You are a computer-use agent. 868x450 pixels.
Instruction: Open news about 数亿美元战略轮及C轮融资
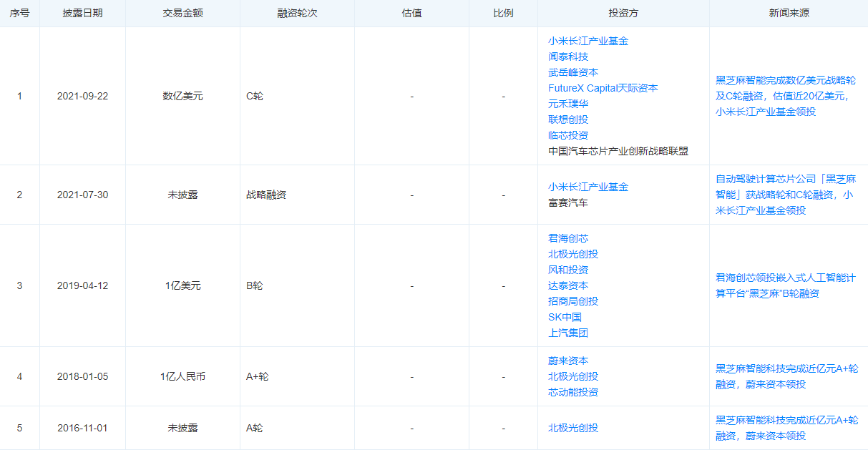click(785, 96)
